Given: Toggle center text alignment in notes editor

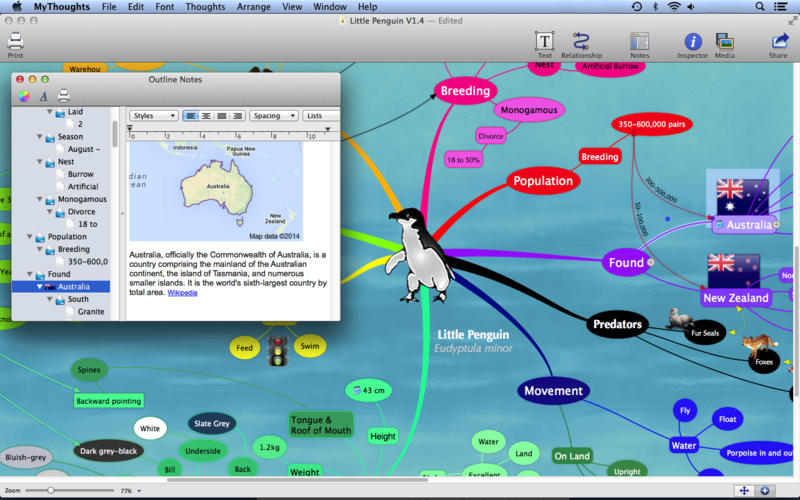Looking at the screenshot, I should tap(206, 116).
